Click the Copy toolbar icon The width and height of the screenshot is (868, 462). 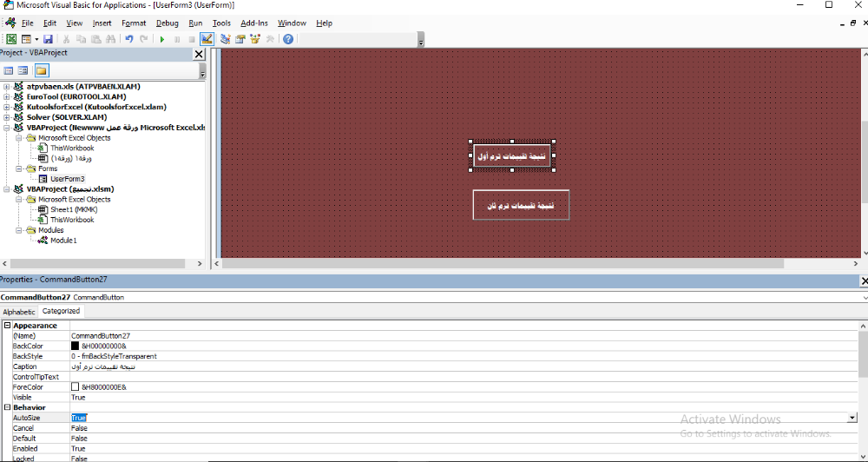point(81,39)
